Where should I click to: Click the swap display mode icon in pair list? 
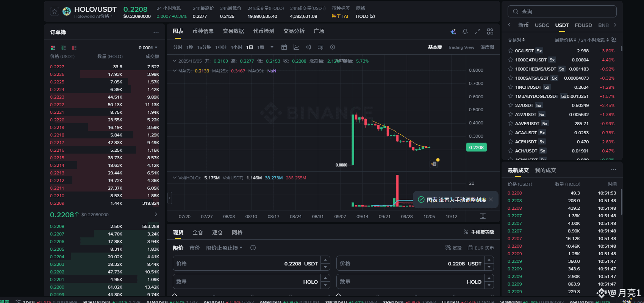614,40
